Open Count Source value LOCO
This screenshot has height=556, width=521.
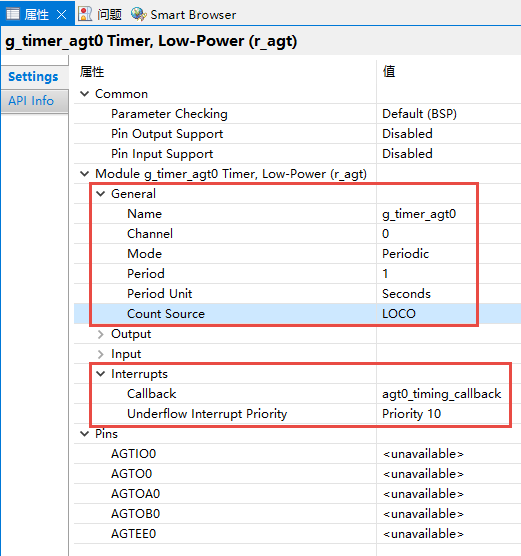(399, 314)
